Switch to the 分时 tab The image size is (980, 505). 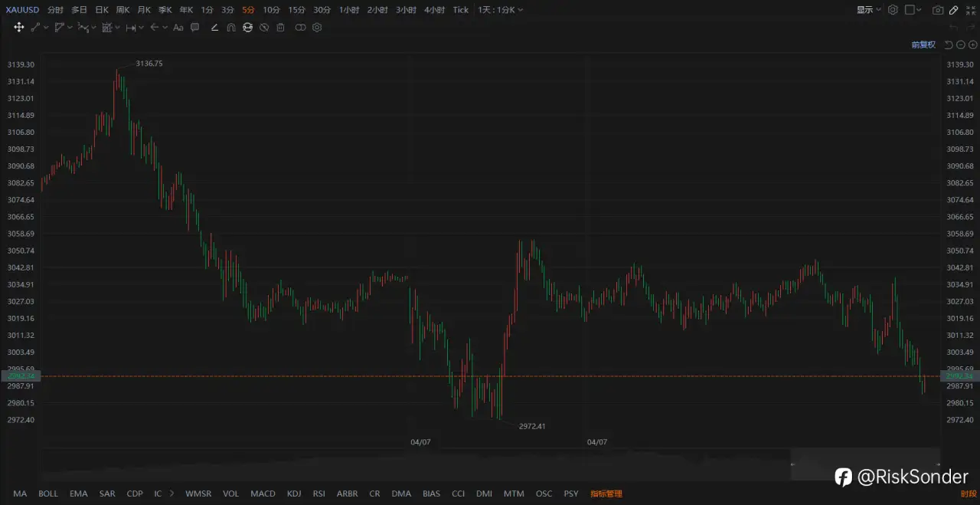point(55,10)
